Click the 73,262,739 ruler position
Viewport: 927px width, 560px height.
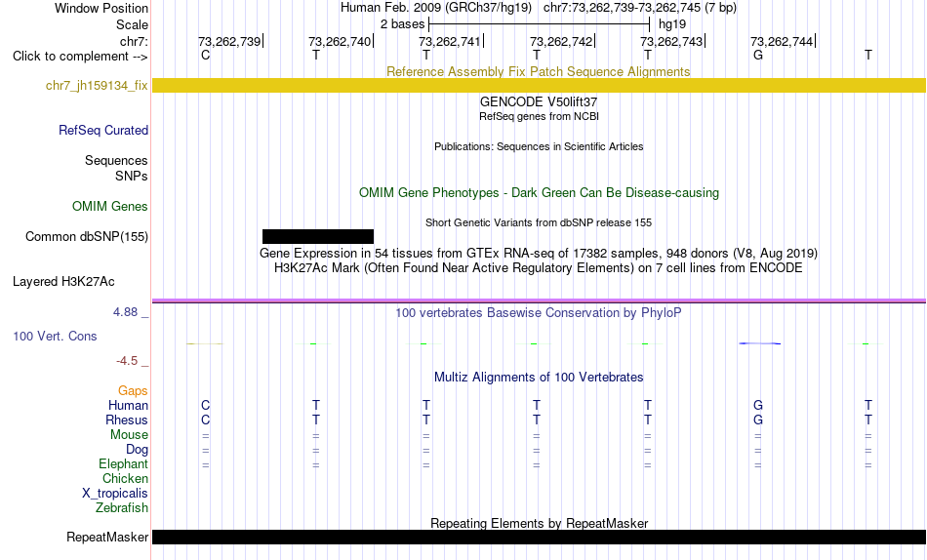[x=229, y=41]
